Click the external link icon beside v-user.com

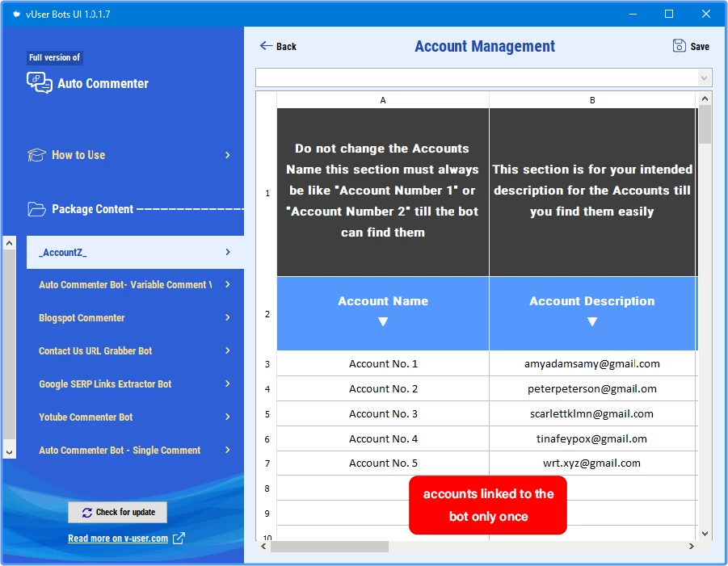click(179, 539)
